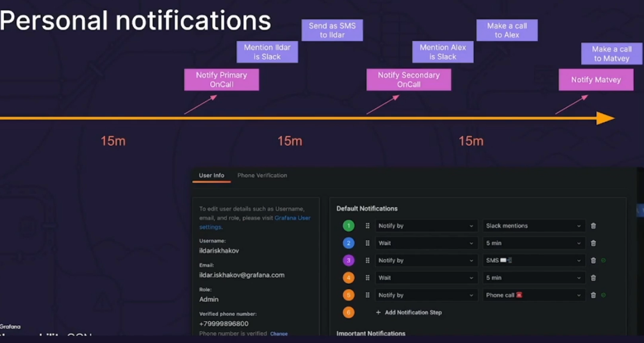Click purple step number 3 circle

click(x=349, y=261)
